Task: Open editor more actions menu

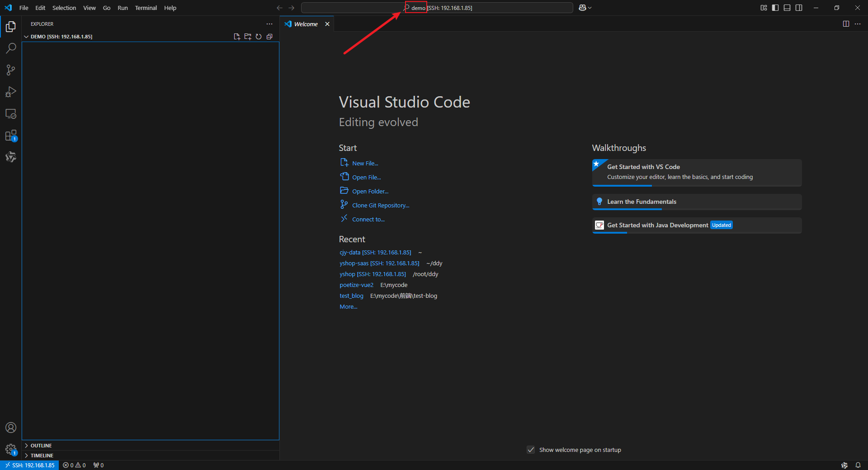Action: pos(858,24)
